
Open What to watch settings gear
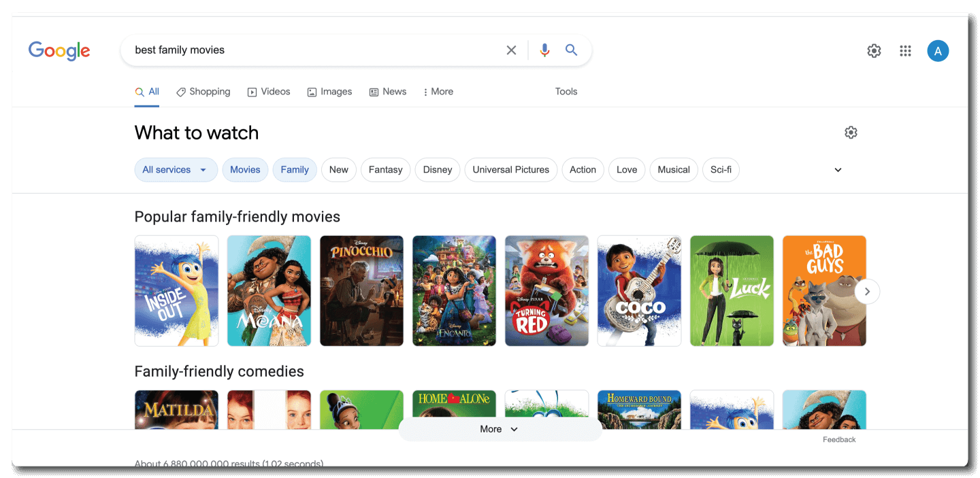coord(851,133)
